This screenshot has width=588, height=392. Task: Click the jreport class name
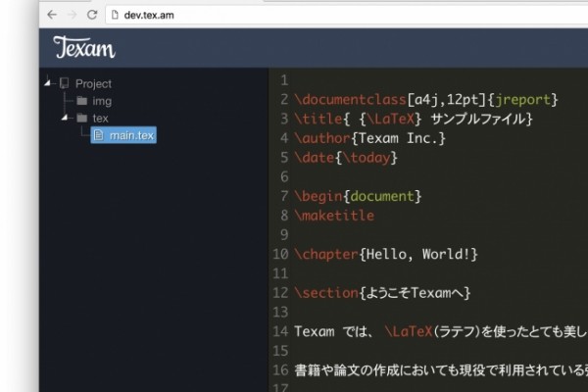tap(522, 99)
